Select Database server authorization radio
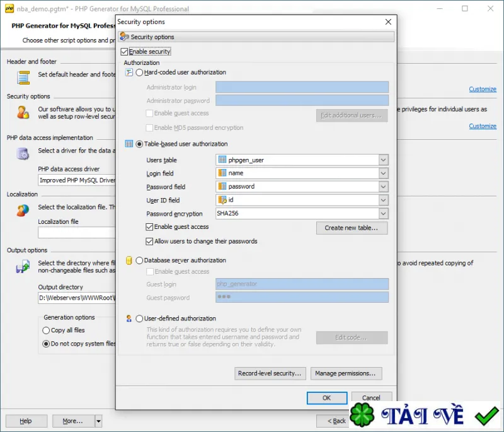 coord(139,260)
